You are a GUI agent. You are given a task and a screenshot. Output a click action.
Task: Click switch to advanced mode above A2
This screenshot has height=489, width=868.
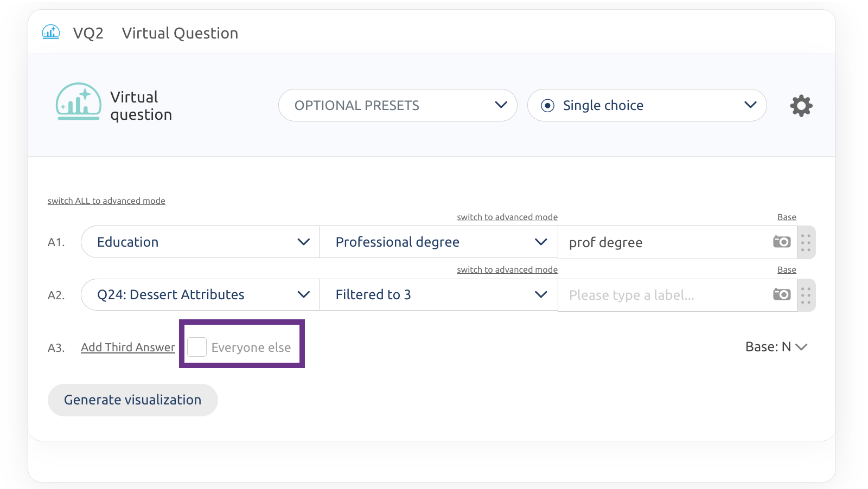coord(507,269)
